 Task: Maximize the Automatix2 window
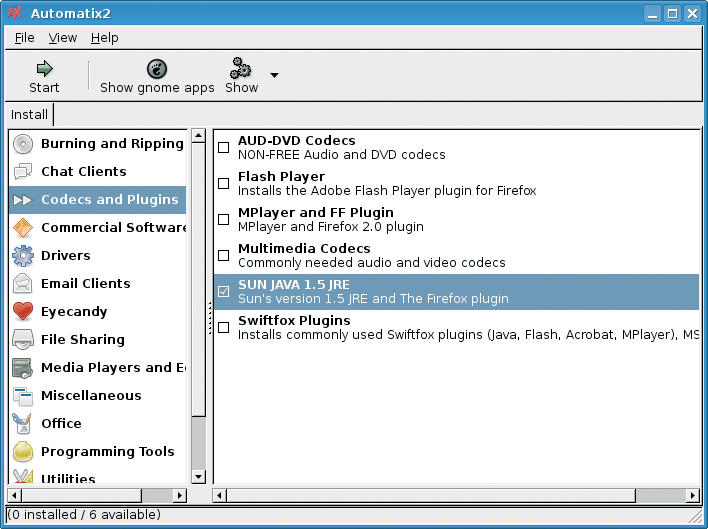(672, 14)
